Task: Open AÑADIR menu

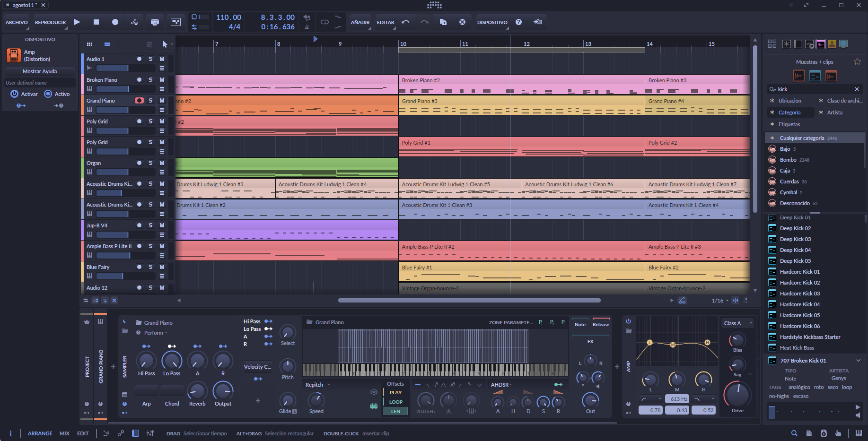Action: tap(360, 22)
